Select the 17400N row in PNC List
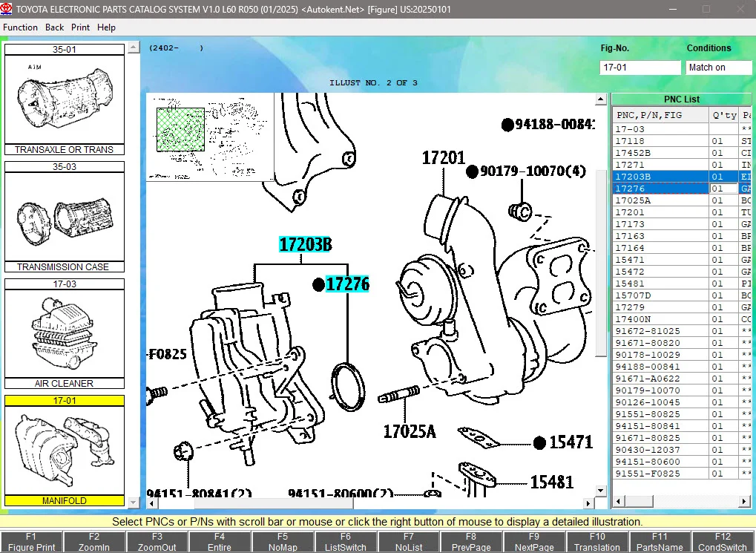Screen dimensions: 756x553 coord(682,319)
